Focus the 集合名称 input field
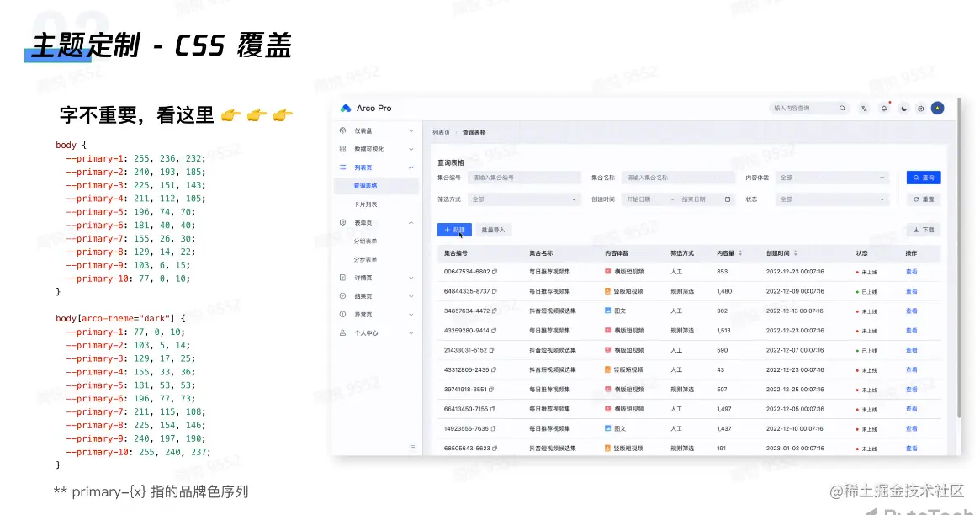980x515 pixels. pos(678,178)
